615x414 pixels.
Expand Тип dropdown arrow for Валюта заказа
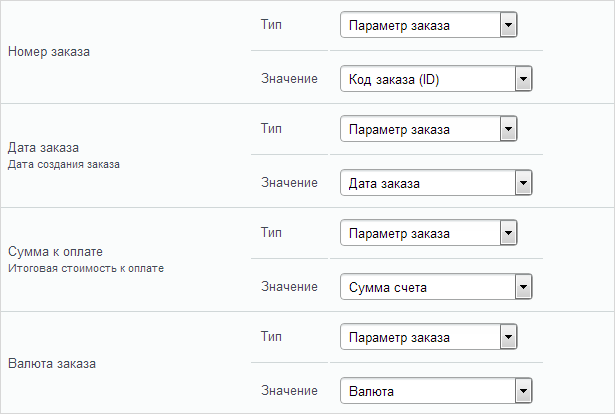point(508,337)
